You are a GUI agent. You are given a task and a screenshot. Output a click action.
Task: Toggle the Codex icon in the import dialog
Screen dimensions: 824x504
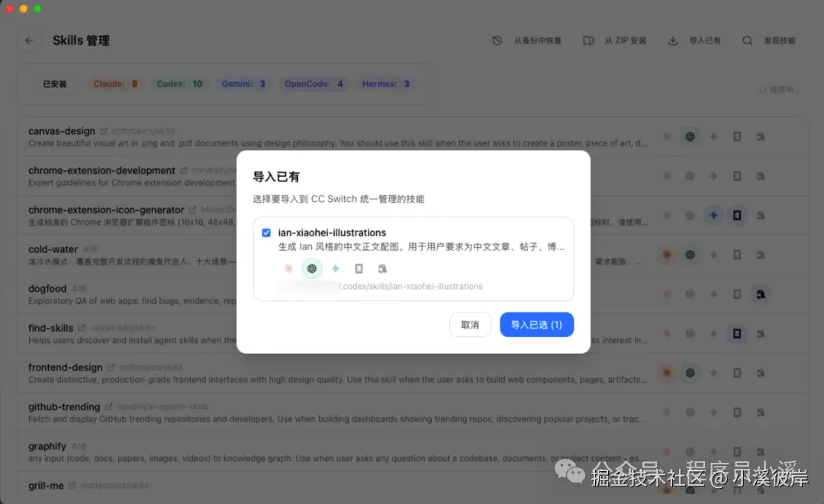coord(311,268)
